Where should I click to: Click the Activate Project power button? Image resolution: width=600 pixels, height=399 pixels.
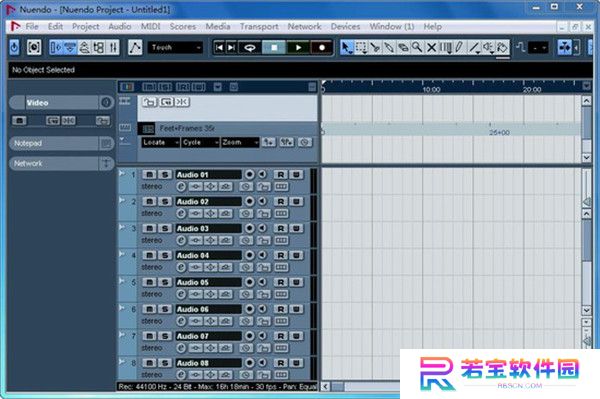click(14, 47)
